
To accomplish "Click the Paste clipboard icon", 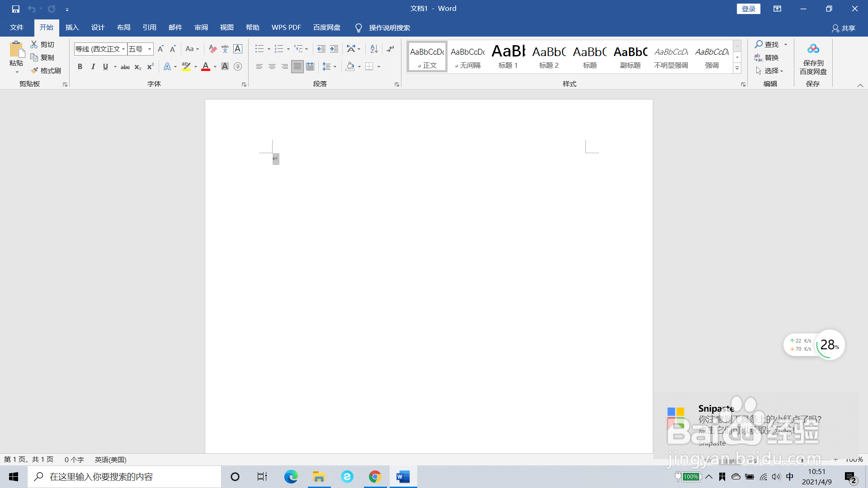I will [17, 49].
